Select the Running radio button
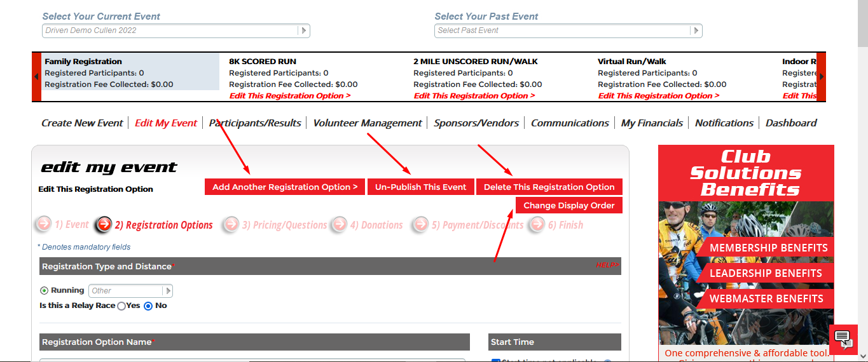 click(44, 291)
